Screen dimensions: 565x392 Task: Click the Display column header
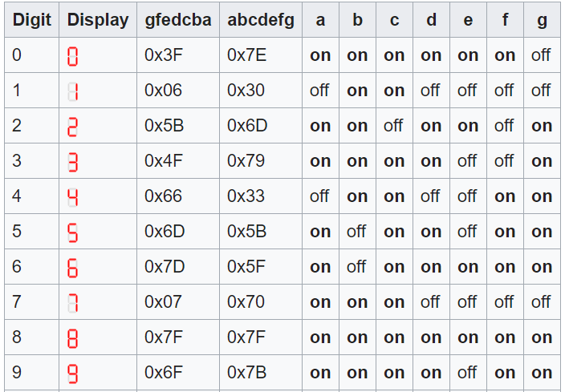[x=98, y=20]
